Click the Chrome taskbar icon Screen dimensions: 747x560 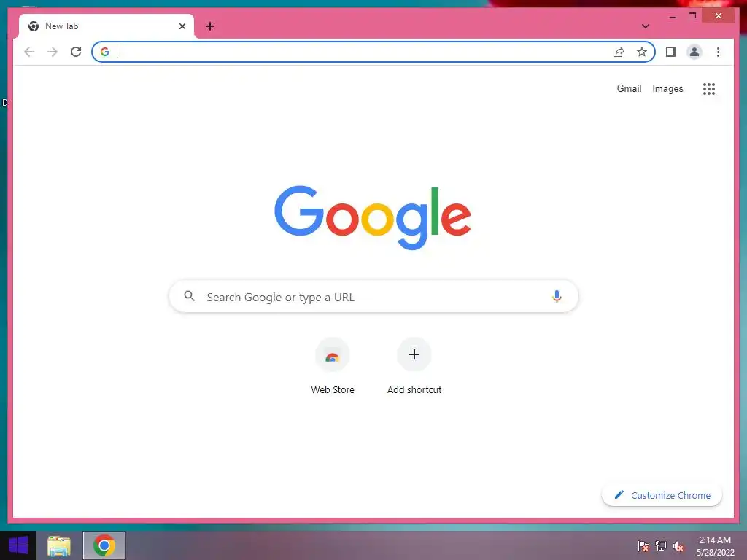click(x=104, y=545)
